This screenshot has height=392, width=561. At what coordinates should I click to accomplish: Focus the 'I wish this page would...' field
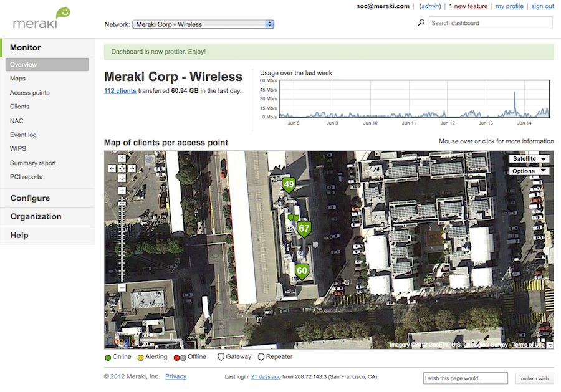coord(466,378)
